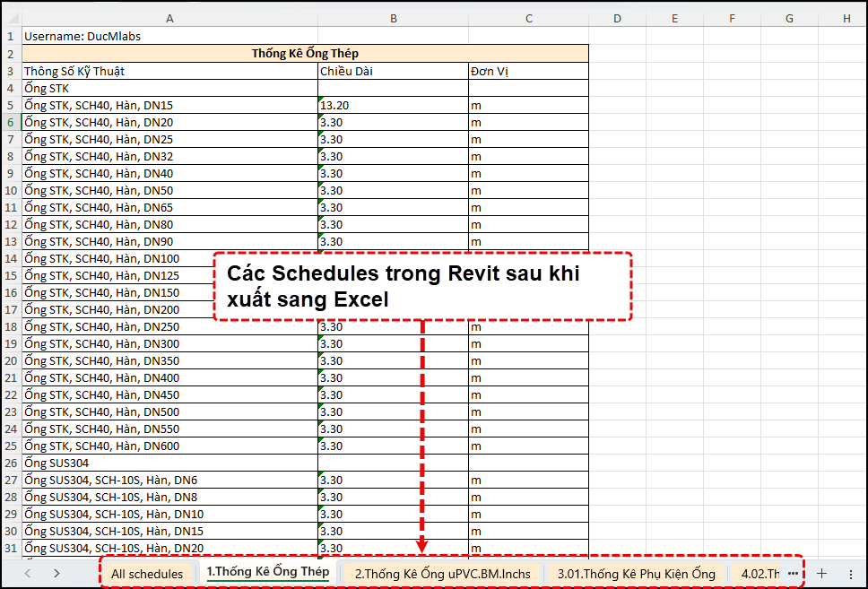The height and width of the screenshot is (589, 868).
Task: Select cell Ống STK, SCH40, Hàn, DN600
Action: click(x=169, y=446)
